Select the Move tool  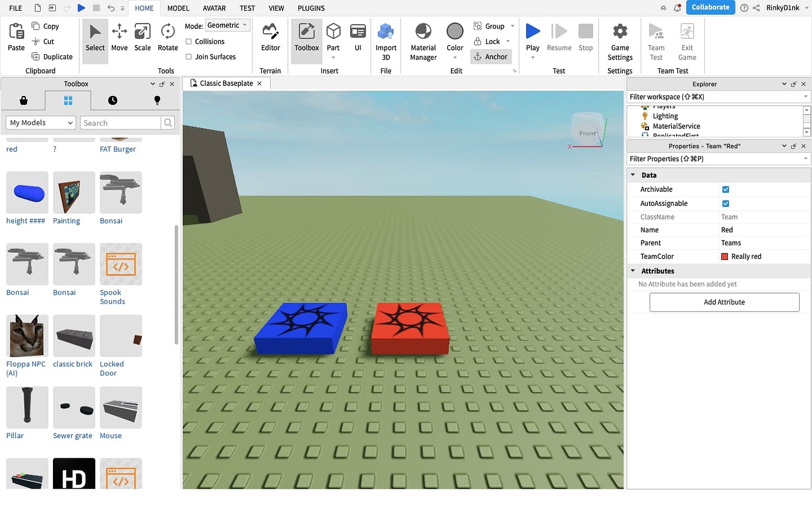pos(119,37)
